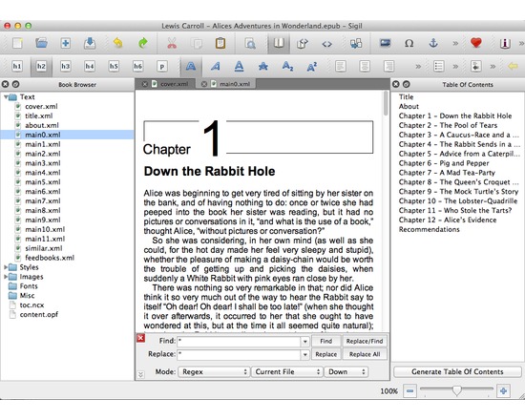Screen dimensions: 525x420
Task: Switch to the cover.xml tab
Action: coord(174,84)
